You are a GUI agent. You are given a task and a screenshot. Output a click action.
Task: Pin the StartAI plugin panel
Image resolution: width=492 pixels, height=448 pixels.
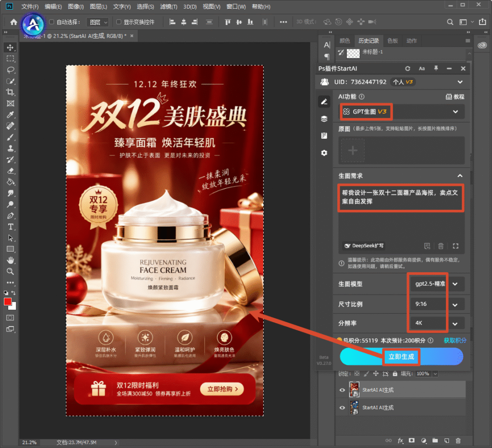(x=436, y=68)
